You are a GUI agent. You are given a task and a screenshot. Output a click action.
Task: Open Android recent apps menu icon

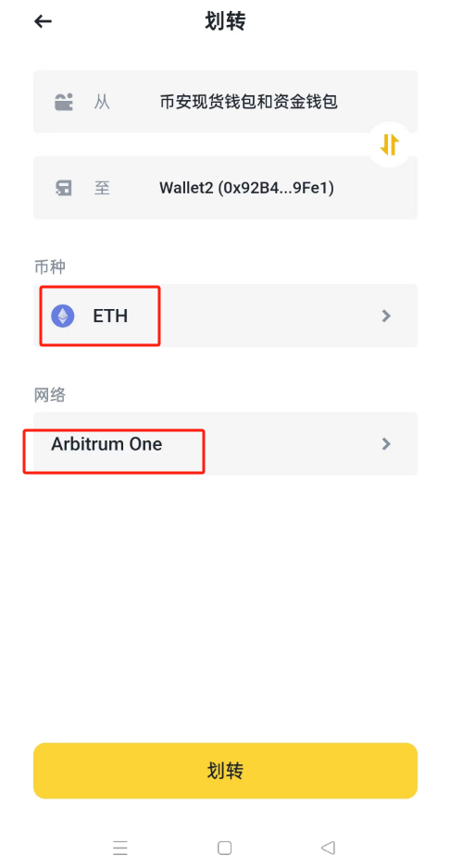[x=119, y=848]
